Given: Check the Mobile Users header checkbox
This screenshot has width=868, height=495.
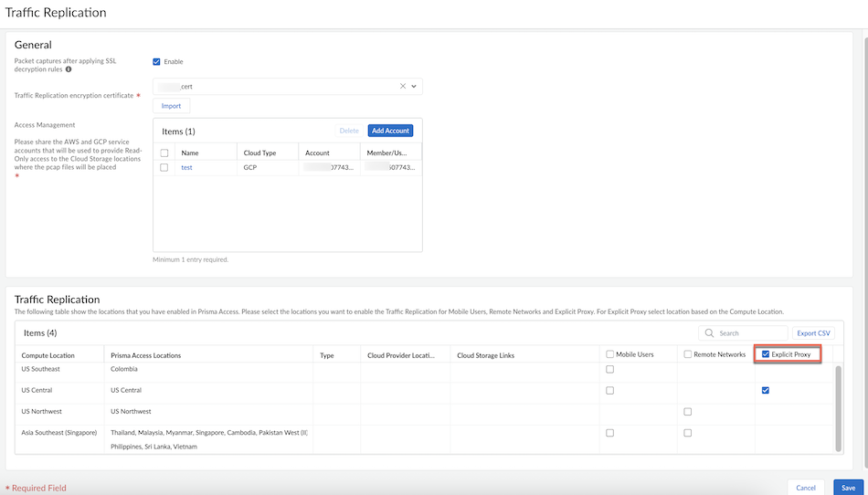Looking at the screenshot, I should (x=609, y=354).
